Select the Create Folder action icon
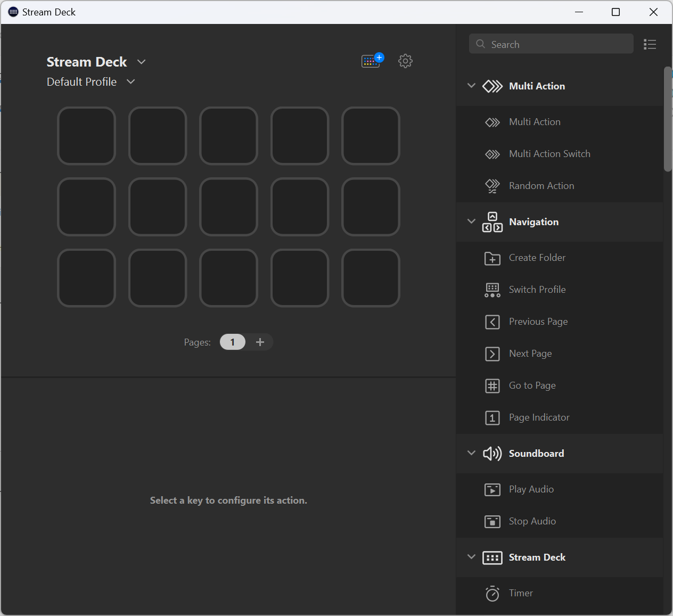The image size is (673, 616). (x=492, y=258)
